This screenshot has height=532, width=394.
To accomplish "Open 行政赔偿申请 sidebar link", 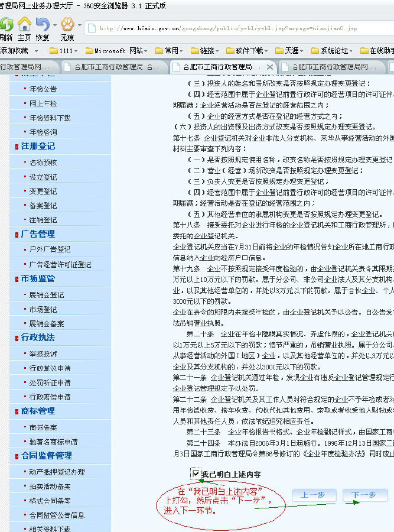I will 50,397.
